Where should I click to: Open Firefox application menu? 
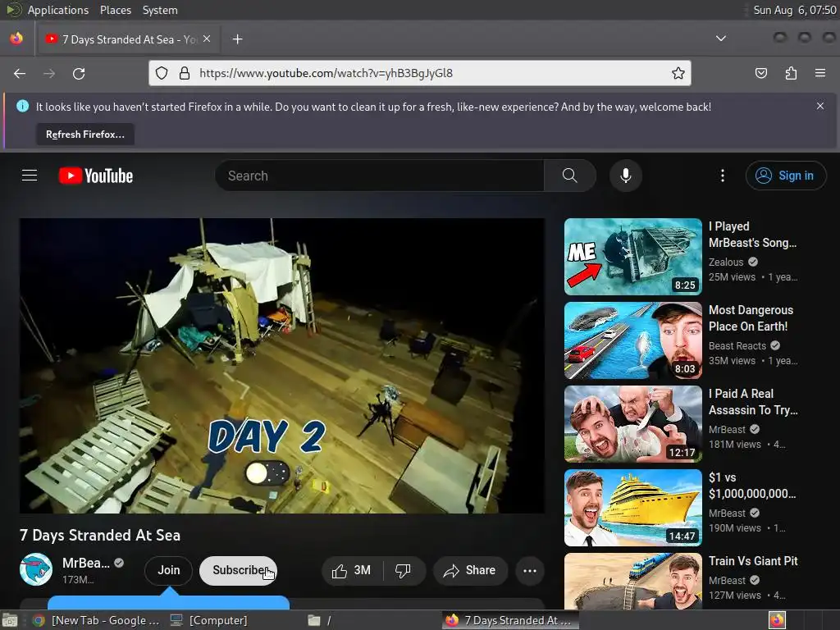pos(820,73)
